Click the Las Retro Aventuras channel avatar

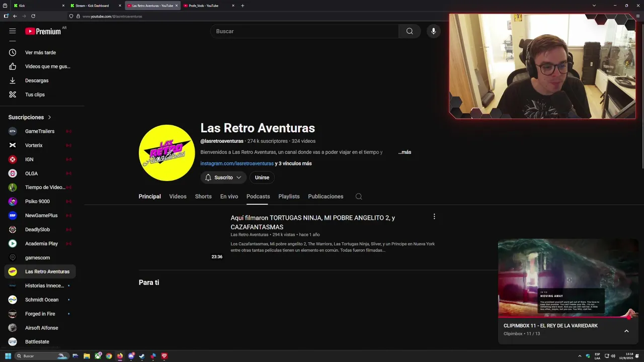coord(167,153)
